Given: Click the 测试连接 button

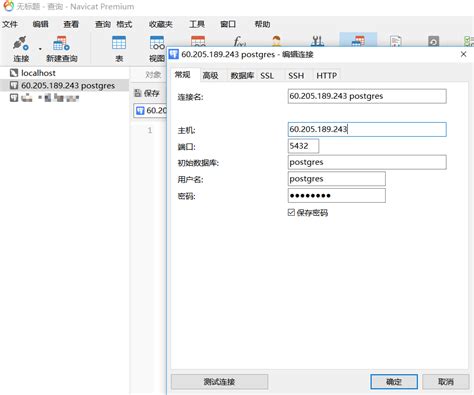Looking at the screenshot, I should (219, 382).
